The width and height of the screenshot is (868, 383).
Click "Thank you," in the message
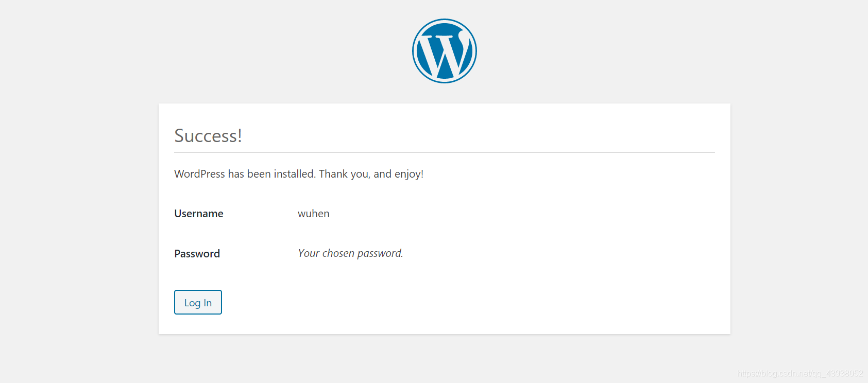pyautogui.click(x=345, y=174)
